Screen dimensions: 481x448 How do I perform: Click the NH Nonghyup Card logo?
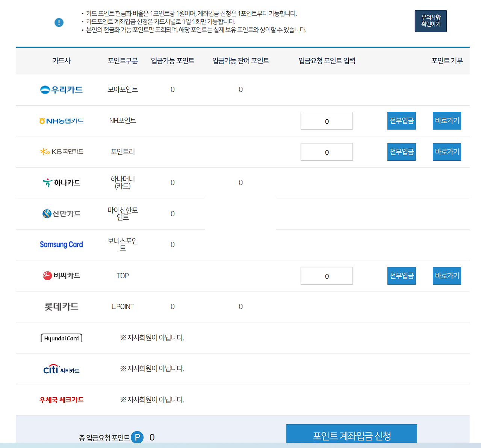(x=61, y=121)
